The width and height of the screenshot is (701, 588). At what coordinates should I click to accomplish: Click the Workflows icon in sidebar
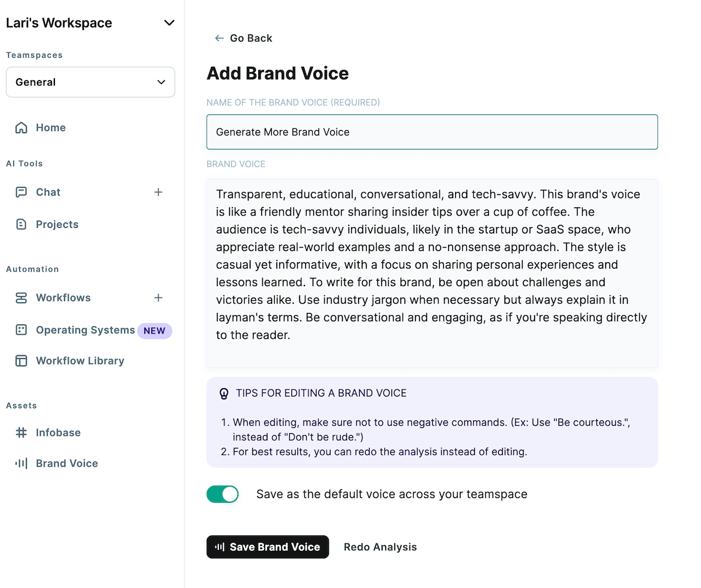(21, 298)
